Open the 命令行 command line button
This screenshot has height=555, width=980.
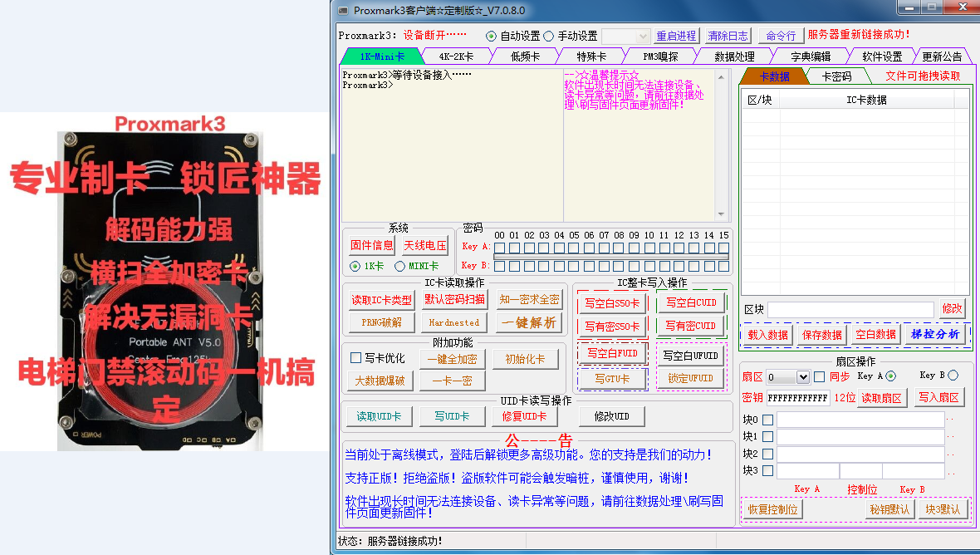[x=781, y=37]
